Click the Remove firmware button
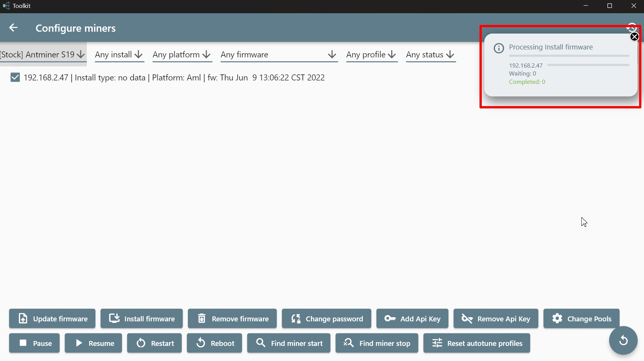This screenshot has width=644, height=361. (232, 318)
